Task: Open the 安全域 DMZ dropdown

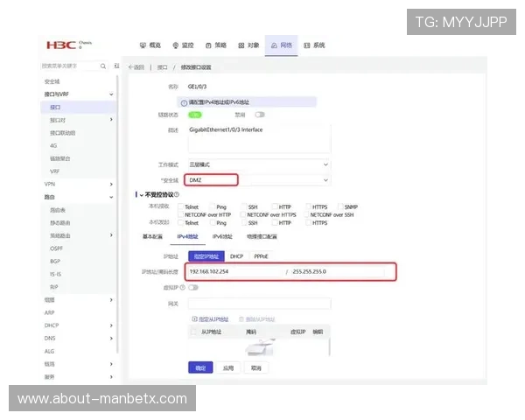Action: 260,180
